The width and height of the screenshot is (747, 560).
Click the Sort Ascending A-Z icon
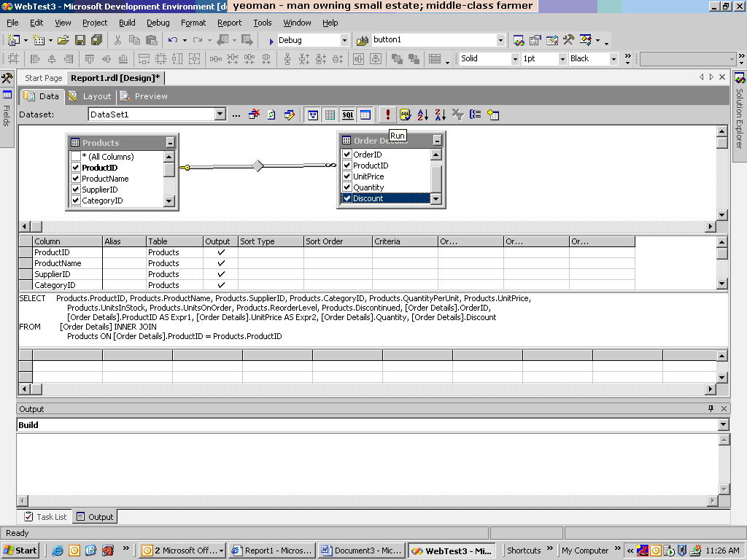(422, 114)
